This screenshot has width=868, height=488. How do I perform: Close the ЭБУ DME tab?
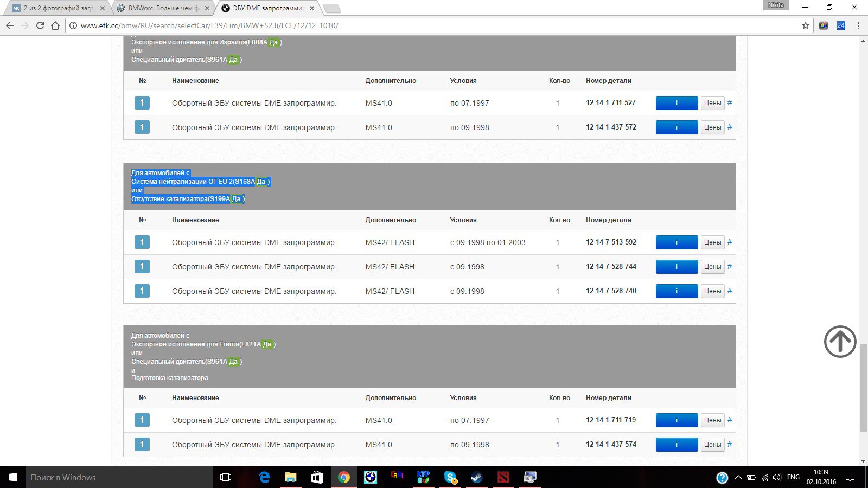pos(312,8)
